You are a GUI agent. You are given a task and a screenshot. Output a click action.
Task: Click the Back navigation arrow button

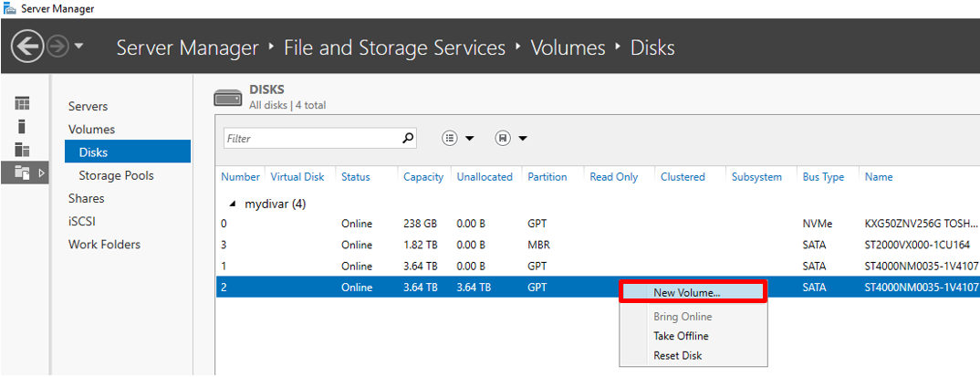pos(26,47)
